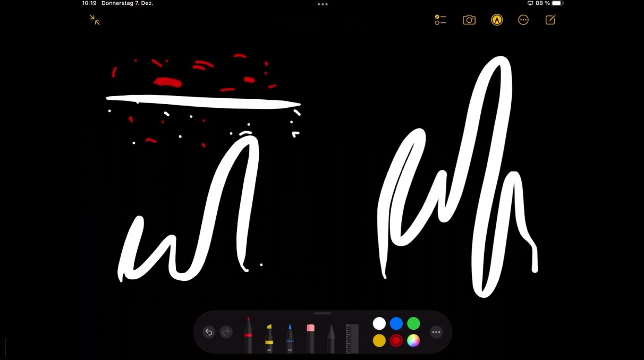Tap the camera icon to add photo

(469, 20)
